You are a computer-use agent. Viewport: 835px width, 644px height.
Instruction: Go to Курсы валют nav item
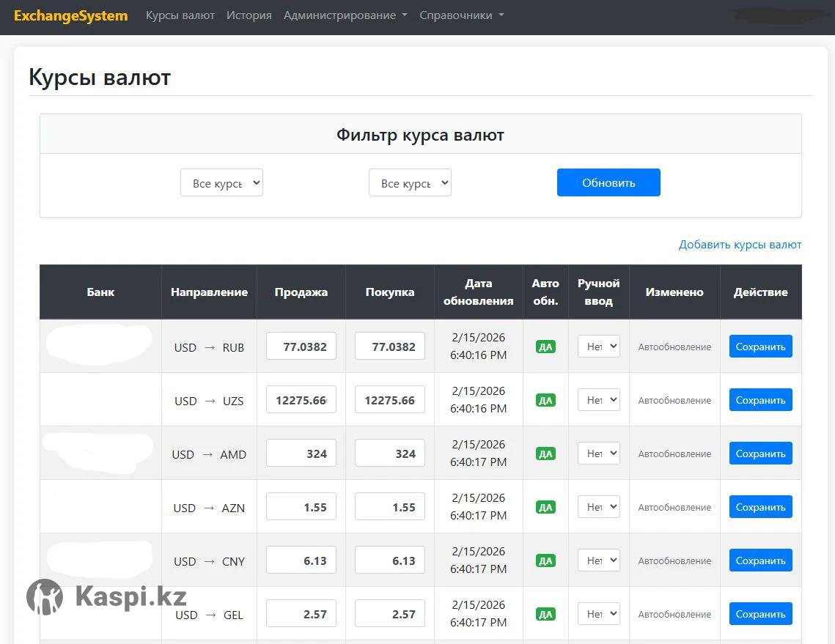coord(180,15)
